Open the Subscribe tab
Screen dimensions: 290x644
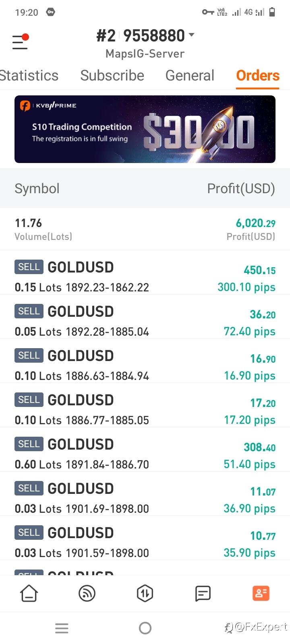click(x=112, y=76)
